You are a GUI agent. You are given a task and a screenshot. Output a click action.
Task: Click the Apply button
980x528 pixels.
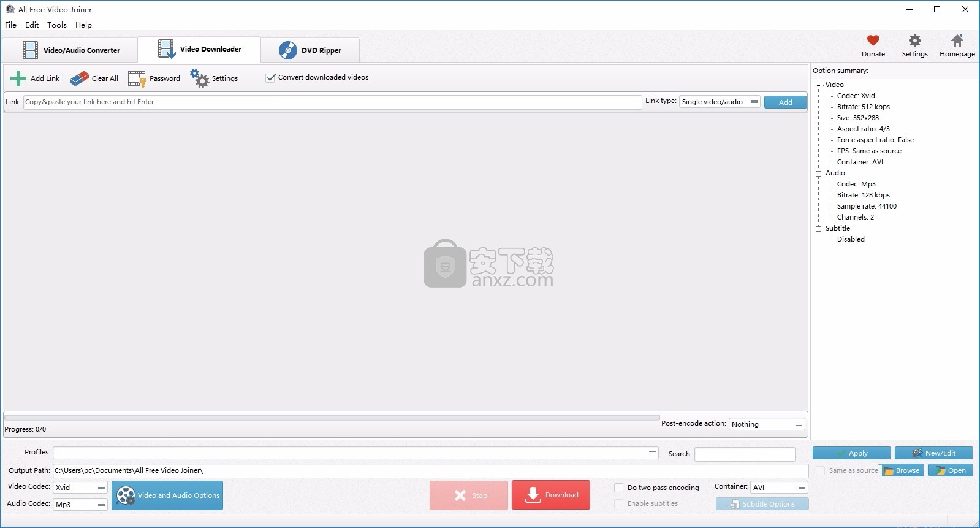click(852, 453)
